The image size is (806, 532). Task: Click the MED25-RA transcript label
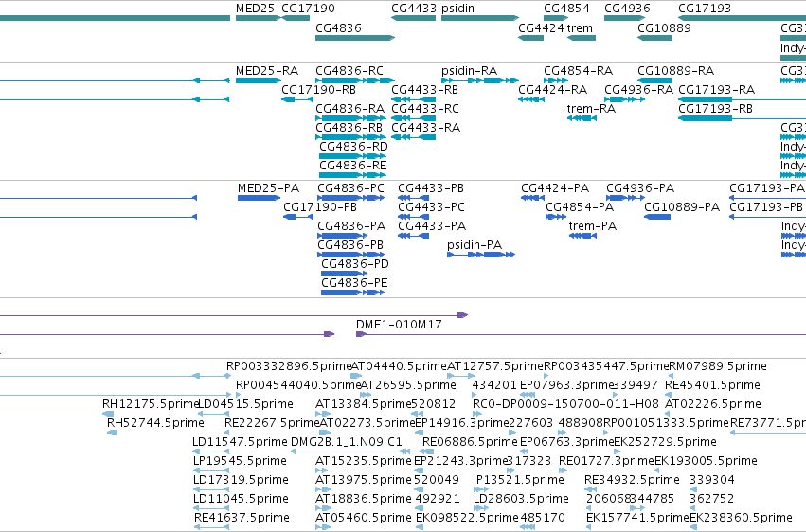pyautogui.click(x=267, y=71)
